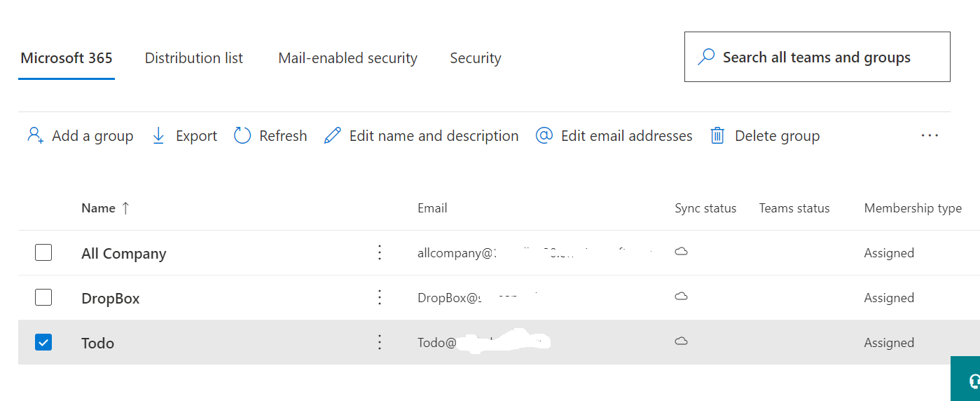Open the DropBox group name link
980x401 pixels.
pos(111,298)
